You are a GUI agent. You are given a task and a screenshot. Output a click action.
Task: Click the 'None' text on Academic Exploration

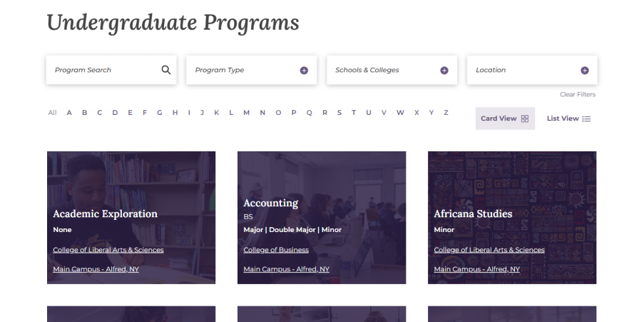pyautogui.click(x=62, y=230)
